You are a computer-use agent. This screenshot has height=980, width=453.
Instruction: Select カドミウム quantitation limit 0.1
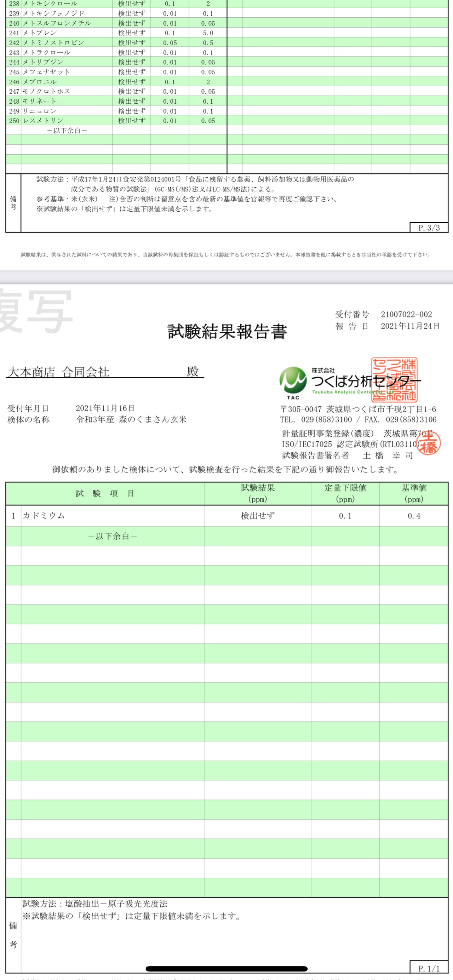[x=345, y=516]
